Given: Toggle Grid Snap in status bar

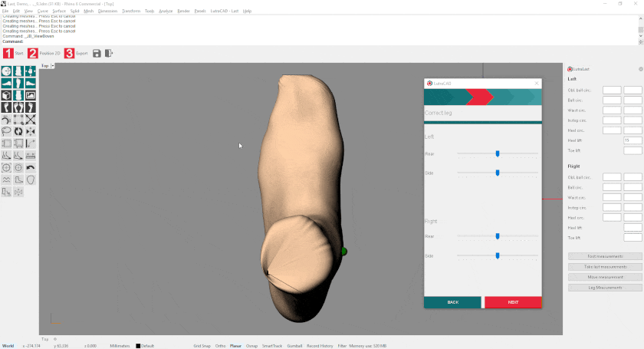Looking at the screenshot, I should [x=202, y=346].
